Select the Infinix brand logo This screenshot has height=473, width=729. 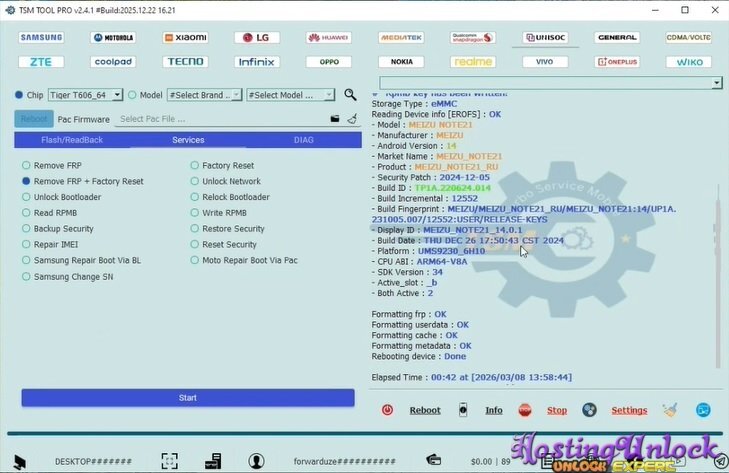(257, 62)
